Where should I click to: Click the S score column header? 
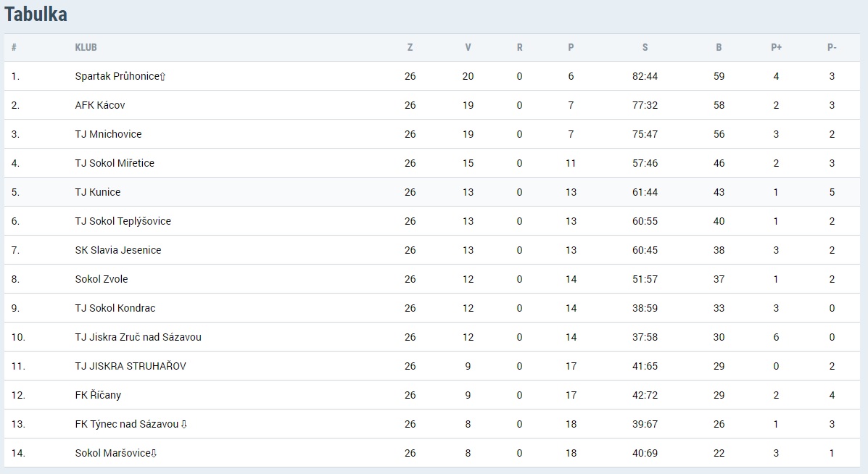click(x=645, y=48)
